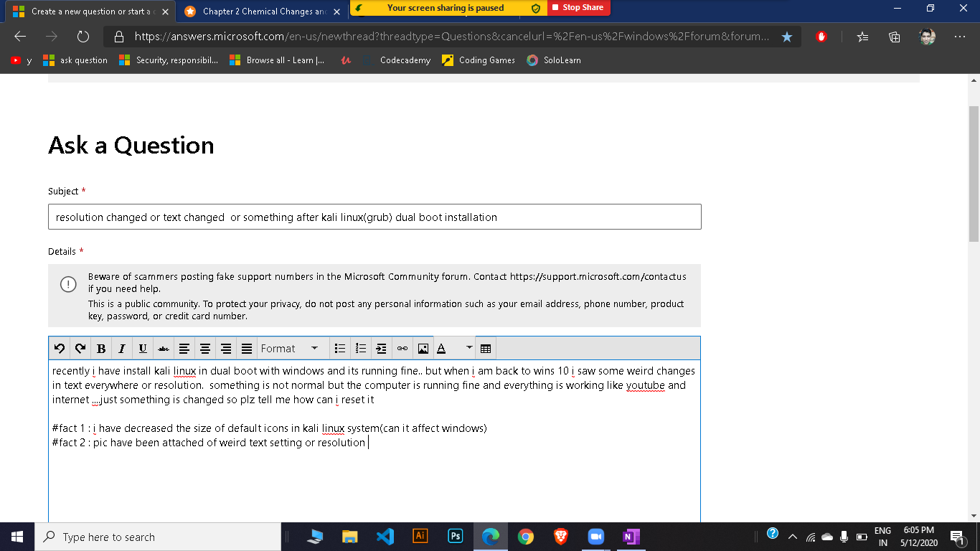Click the ENG IN language indicator
980x551 pixels.
[x=882, y=537]
